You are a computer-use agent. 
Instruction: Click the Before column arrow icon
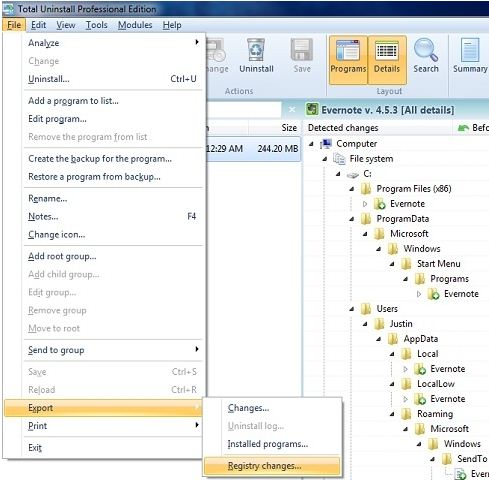pyautogui.click(x=463, y=128)
